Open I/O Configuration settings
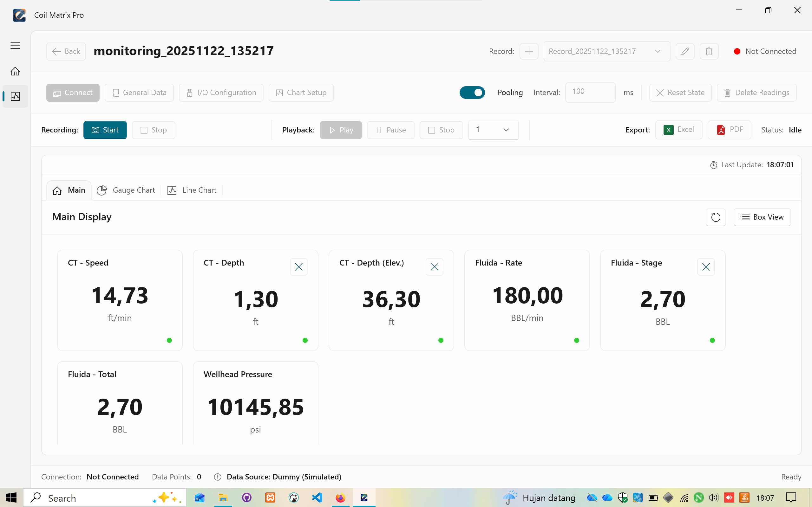Screen dimensions: 812x507 221,93
